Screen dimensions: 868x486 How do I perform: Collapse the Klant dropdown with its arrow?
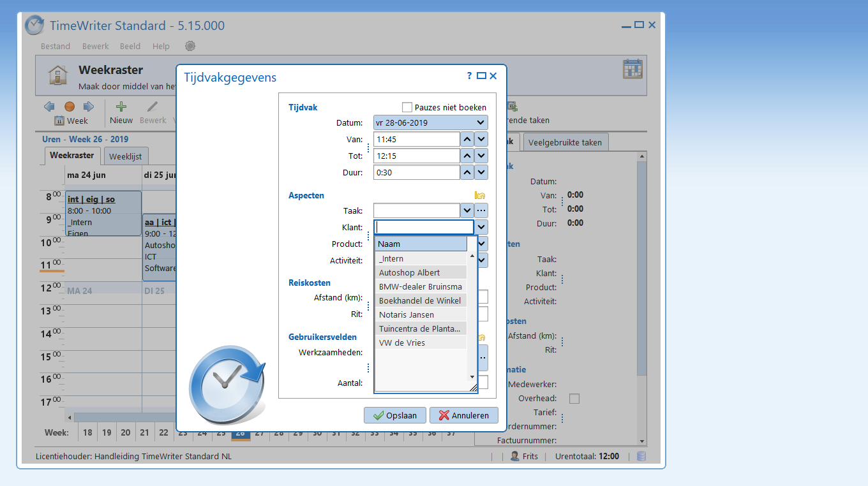pos(481,227)
